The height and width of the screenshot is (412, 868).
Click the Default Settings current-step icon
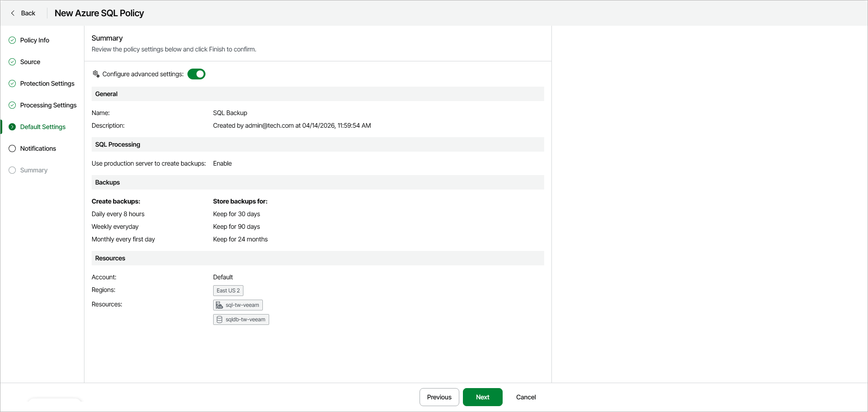(12, 127)
